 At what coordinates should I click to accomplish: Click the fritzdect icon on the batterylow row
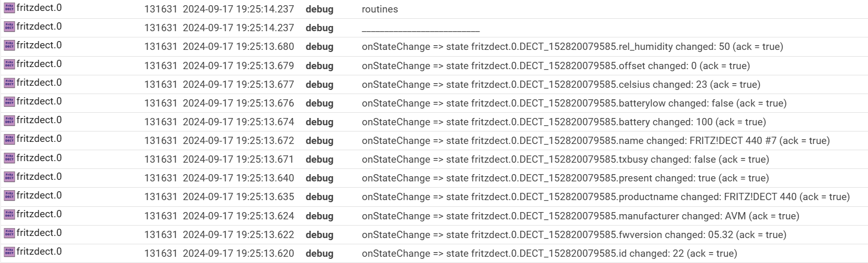tap(9, 101)
